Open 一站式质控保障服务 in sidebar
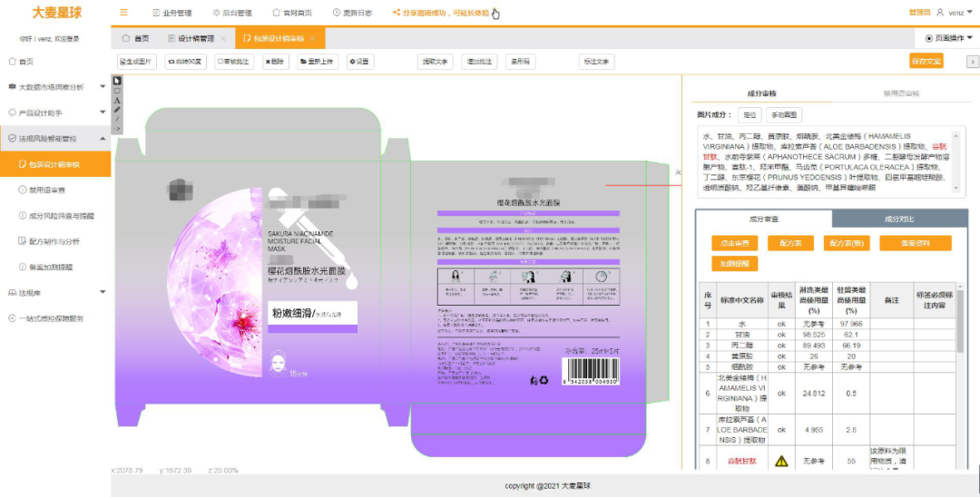980x497 pixels. click(55, 317)
